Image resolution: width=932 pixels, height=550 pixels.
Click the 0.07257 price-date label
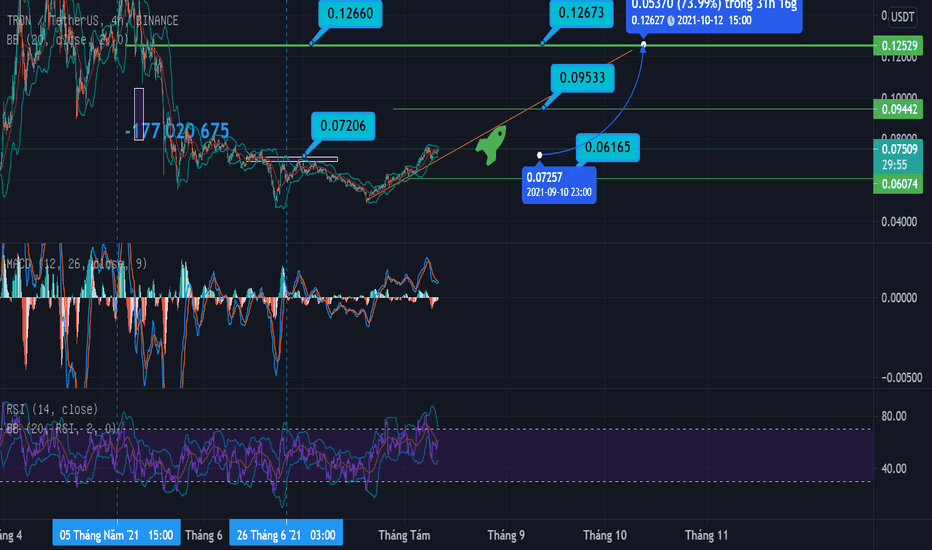(559, 185)
